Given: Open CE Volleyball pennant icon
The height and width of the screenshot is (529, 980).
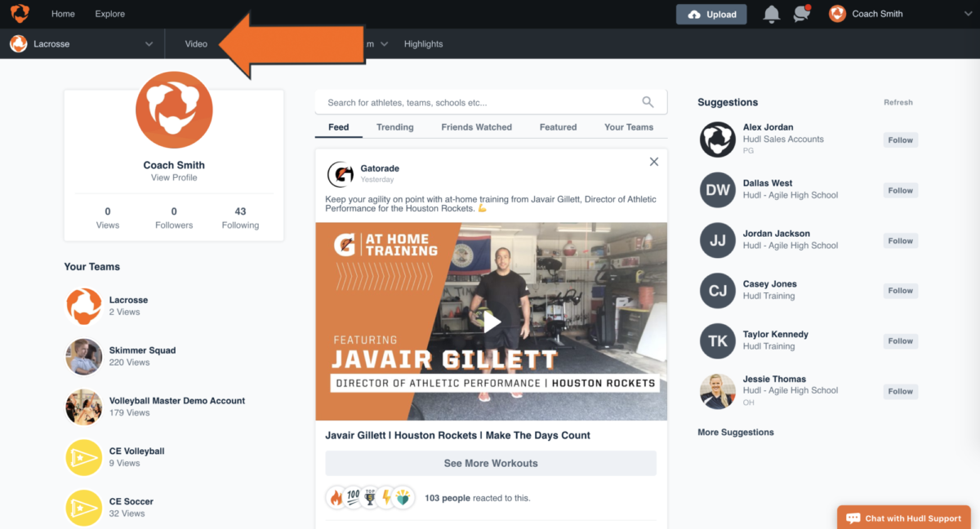Looking at the screenshot, I should coord(83,457).
